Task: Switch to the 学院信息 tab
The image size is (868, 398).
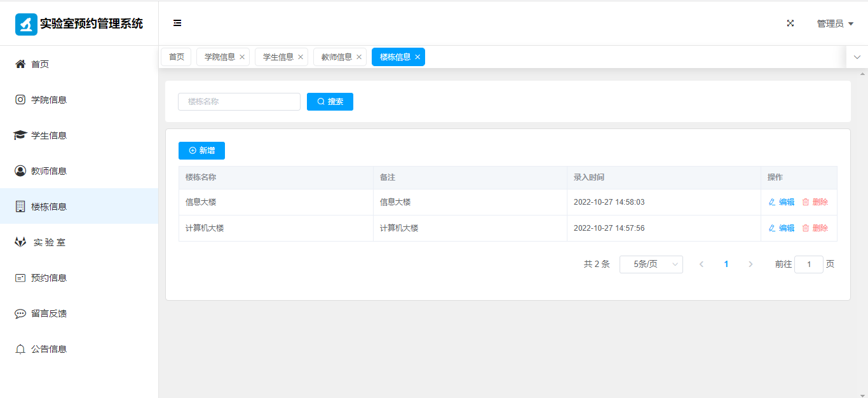Action: tap(219, 57)
